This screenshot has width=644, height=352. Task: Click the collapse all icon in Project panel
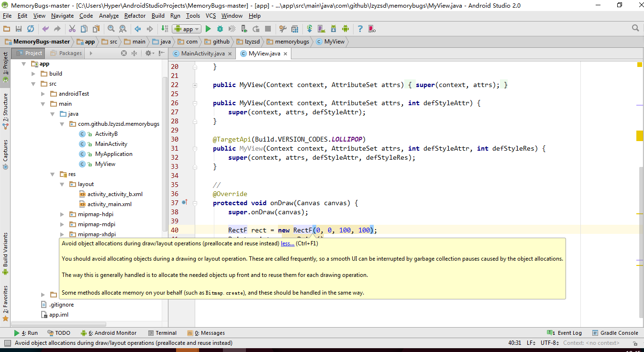pyautogui.click(x=134, y=53)
